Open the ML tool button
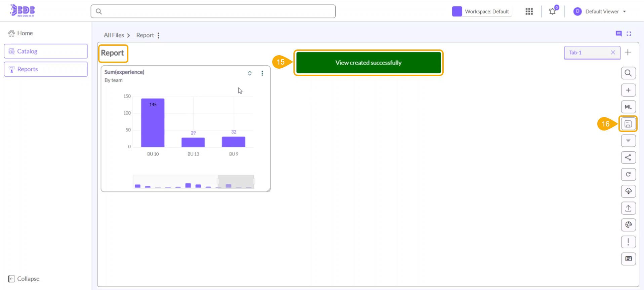 pos(628,107)
